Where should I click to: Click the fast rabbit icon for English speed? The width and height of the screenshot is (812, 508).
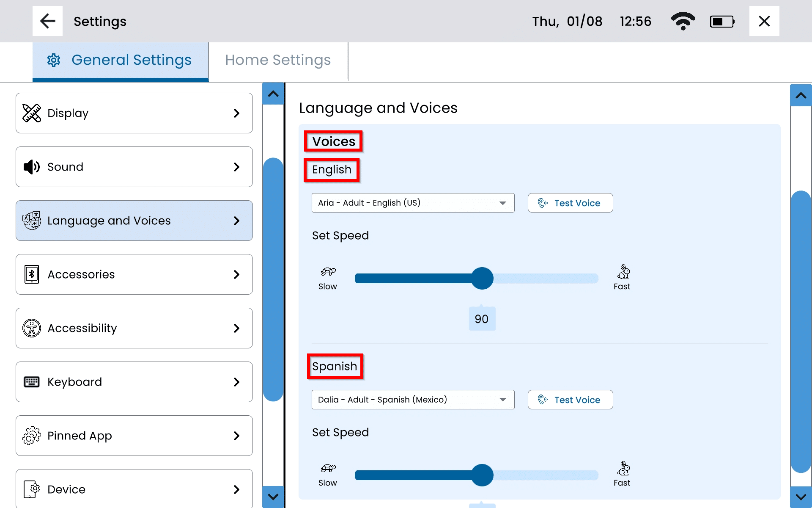tap(623, 272)
